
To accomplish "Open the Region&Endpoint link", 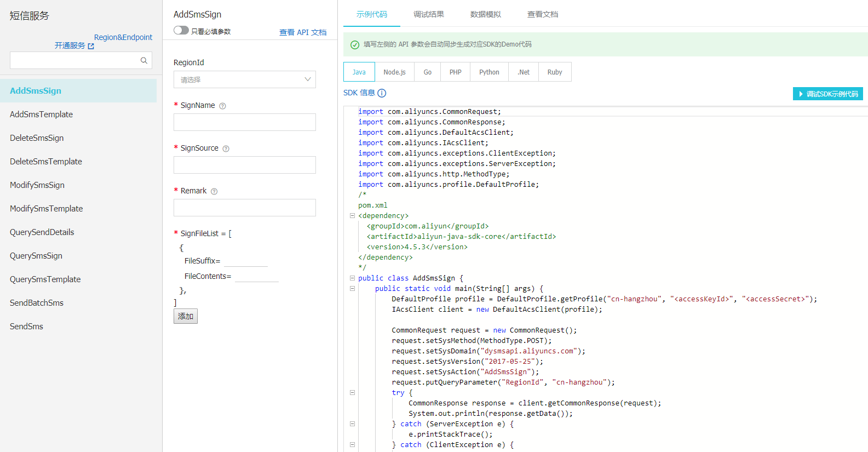I will 123,37.
